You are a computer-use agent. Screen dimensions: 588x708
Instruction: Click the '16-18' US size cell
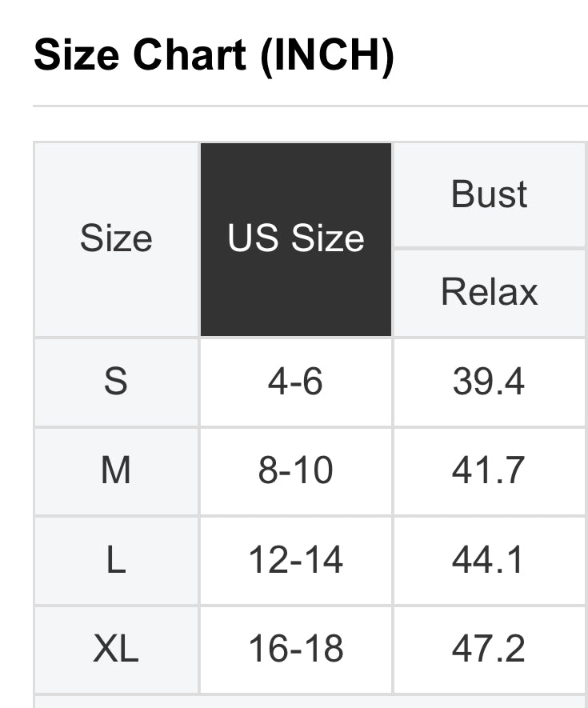296,649
